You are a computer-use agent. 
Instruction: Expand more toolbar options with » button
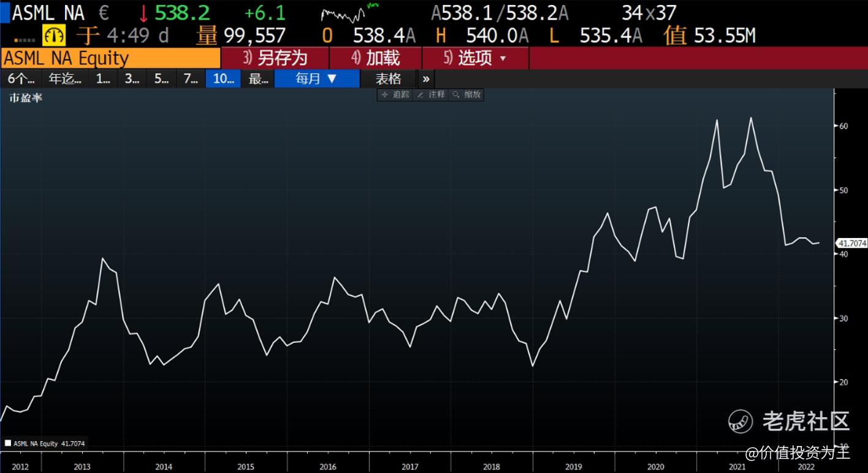coord(426,79)
